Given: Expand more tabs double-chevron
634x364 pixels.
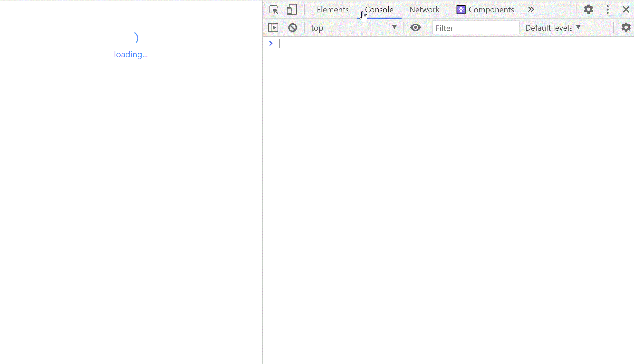Looking at the screenshot, I should coord(531,10).
